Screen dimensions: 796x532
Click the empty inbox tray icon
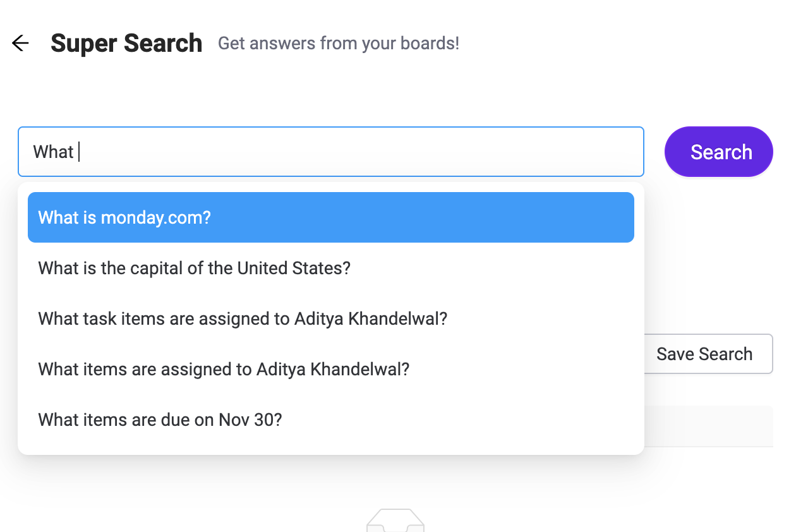395,521
